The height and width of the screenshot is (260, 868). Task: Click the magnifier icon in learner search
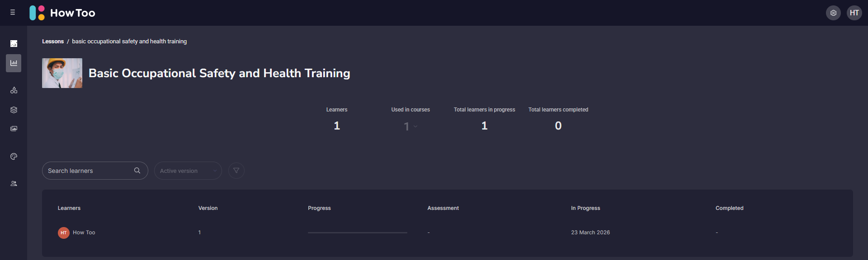tap(137, 171)
